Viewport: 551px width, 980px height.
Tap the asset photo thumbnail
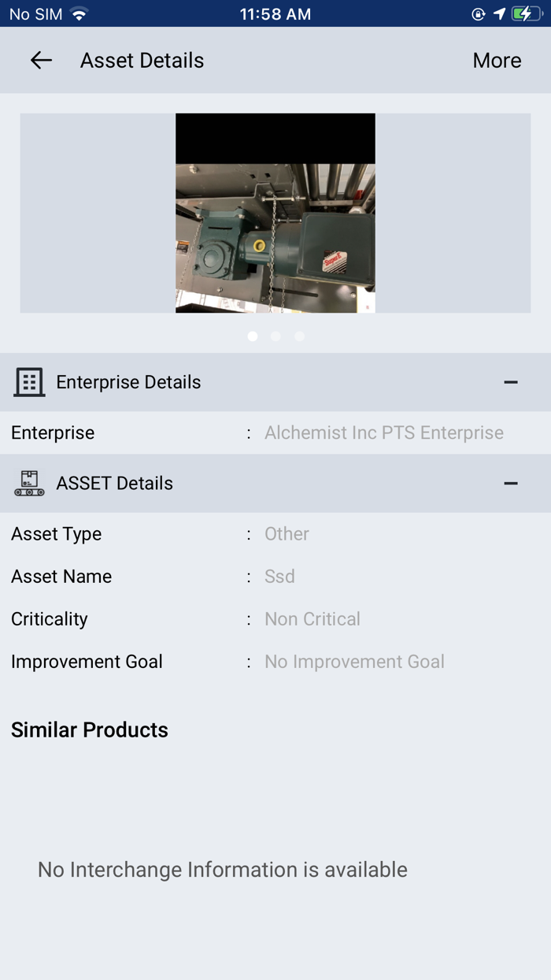pyautogui.click(x=275, y=213)
